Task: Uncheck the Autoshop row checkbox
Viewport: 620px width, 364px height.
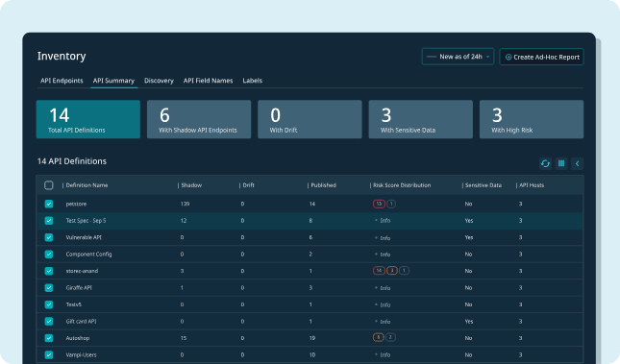Action: (x=49, y=338)
